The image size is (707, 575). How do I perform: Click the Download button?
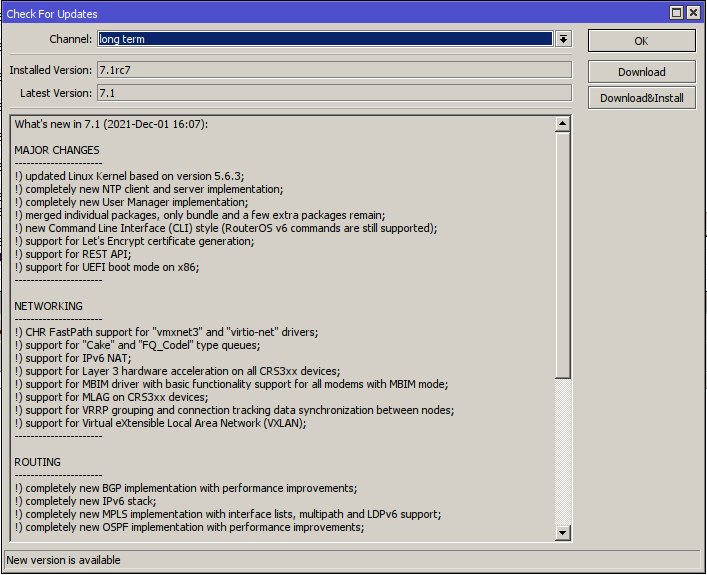(641, 72)
